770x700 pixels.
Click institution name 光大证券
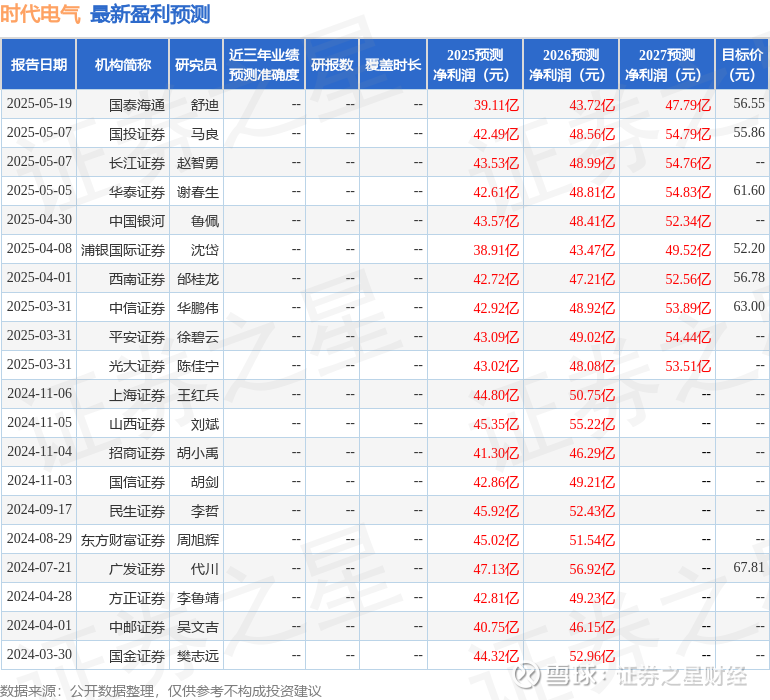[x=137, y=366]
